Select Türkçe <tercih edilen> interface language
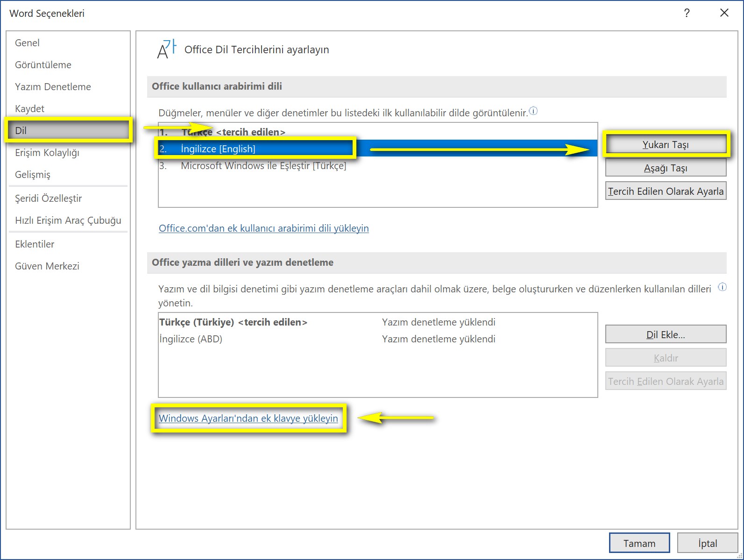Viewport: 744px width, 560px height. [378, 132]
